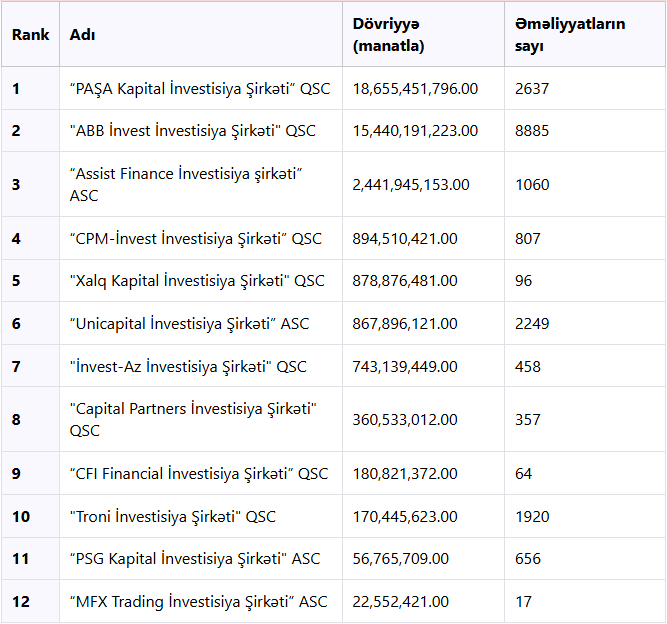This screenshot has width=667, height=624.
Task: Select the Xalq Kapital İnvestisiya Şirkəti cell
Action: (197, 281)
